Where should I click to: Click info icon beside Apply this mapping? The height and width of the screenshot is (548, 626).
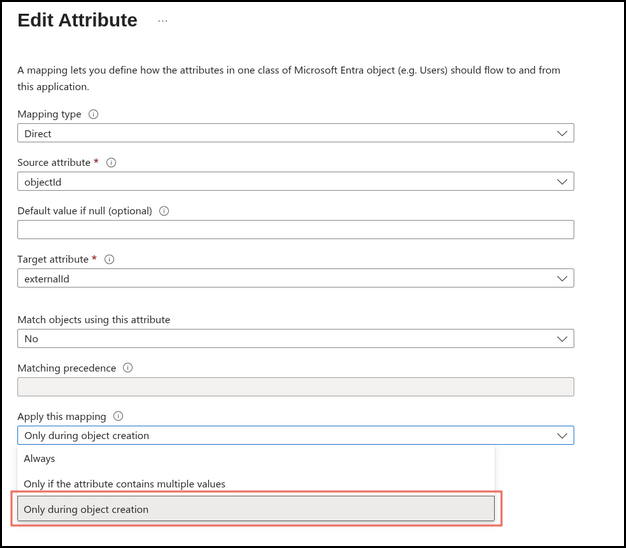(x=118, y=416)
